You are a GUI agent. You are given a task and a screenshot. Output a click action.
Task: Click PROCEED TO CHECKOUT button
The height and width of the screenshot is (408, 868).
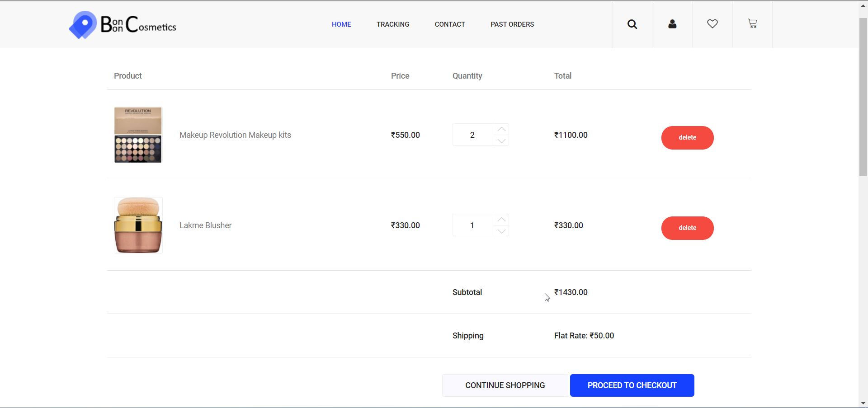pyautogui.click(x=632, y=385)
